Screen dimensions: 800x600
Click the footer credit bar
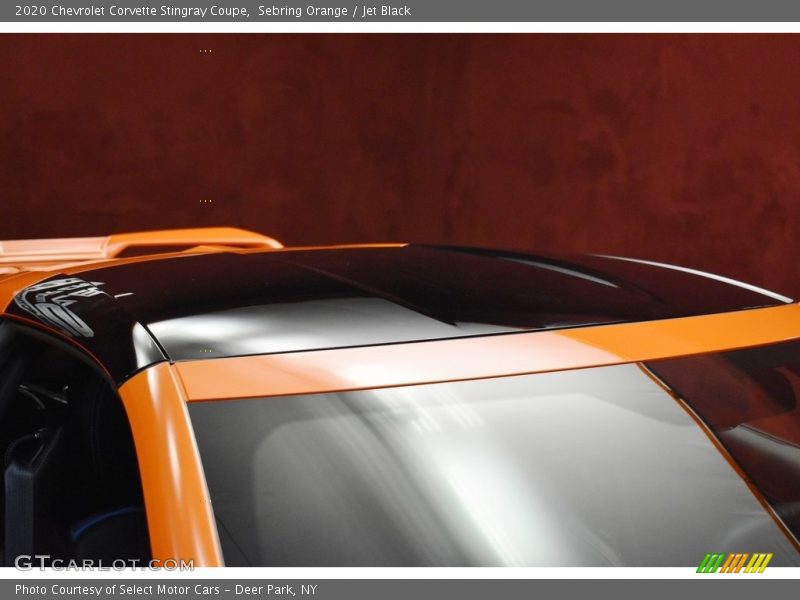tap(400, 588)
